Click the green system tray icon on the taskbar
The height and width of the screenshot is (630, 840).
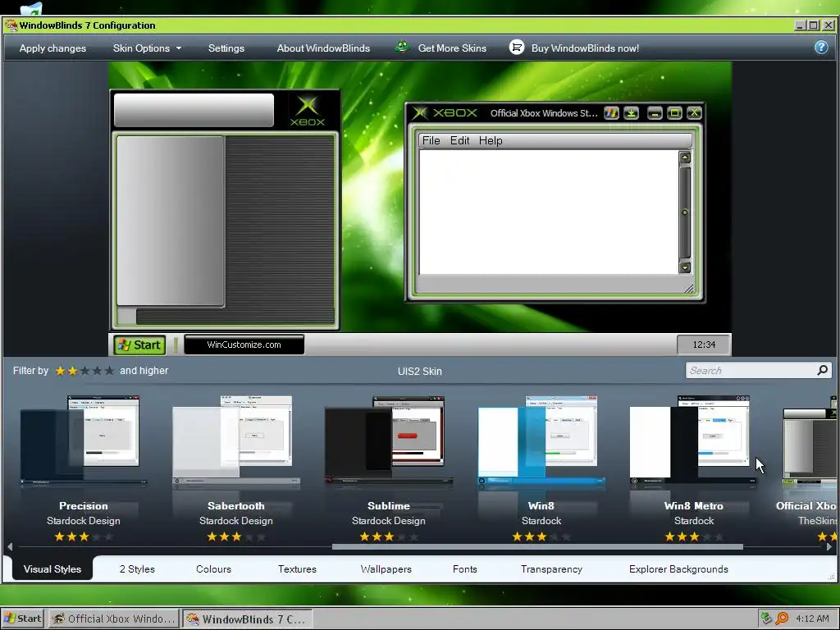coord(767,619)
